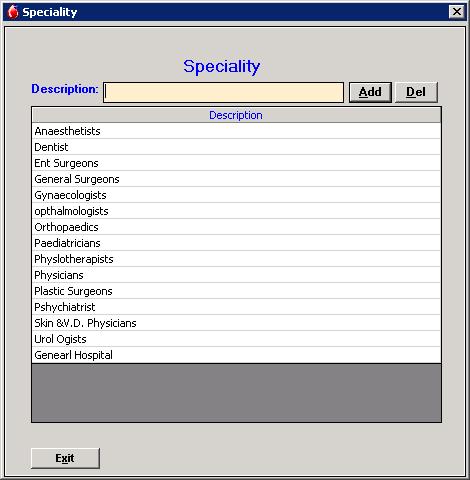470x480 pixels.
Task: Click the red flame application icon in title bar
Action: [x=13, y=12]
